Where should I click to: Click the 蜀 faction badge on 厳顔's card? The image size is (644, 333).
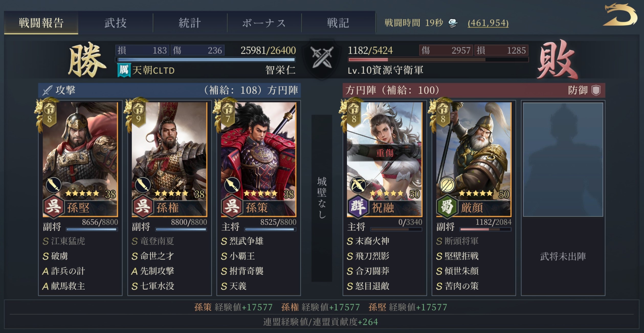click(447, 206)
